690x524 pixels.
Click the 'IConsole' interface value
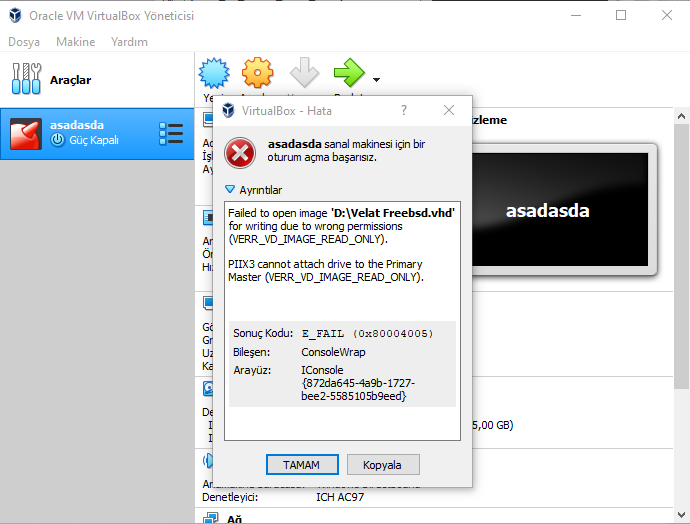coord(322,370)
